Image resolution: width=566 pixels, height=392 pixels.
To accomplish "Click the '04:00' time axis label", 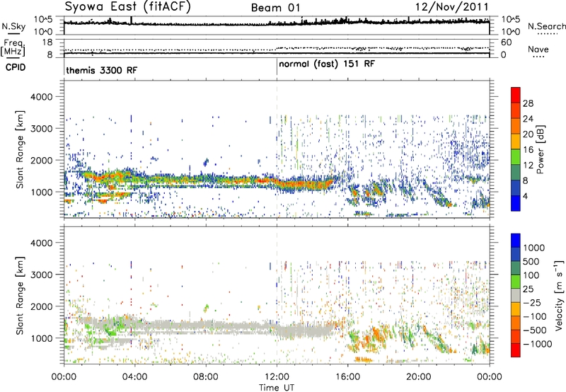I will pyautogui.click(x=134, y=377).
